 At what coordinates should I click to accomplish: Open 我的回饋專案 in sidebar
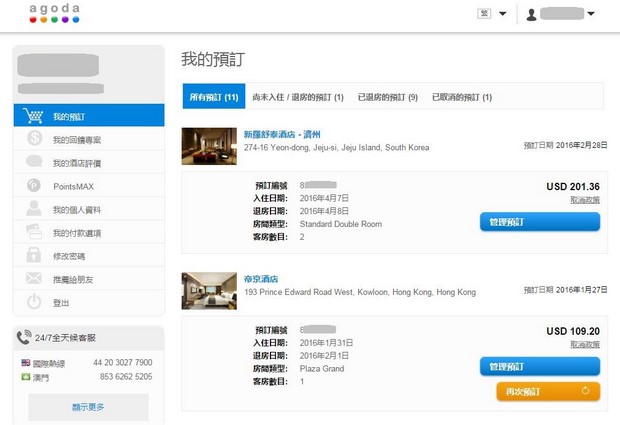point(89,138)
